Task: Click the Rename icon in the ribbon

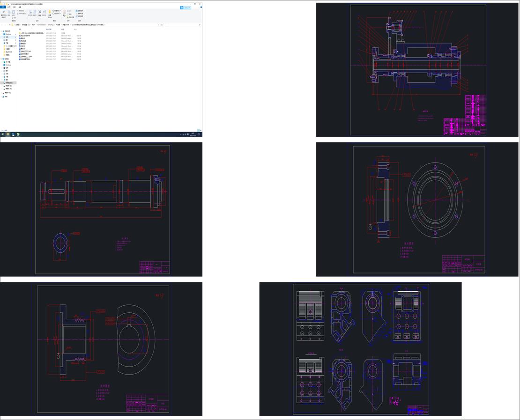Action: pos(44,12)
